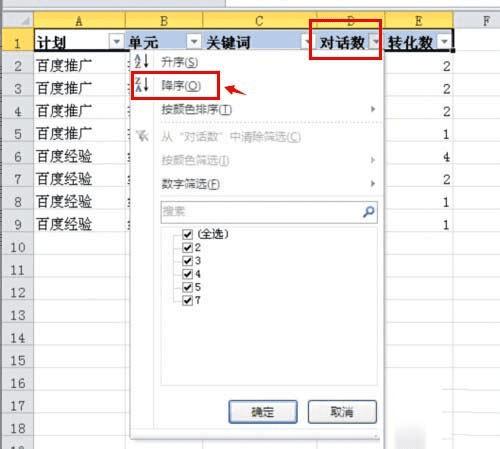Open the 对话数 column filter dropdown arrow
500x449 pixels.
(376, 42)
